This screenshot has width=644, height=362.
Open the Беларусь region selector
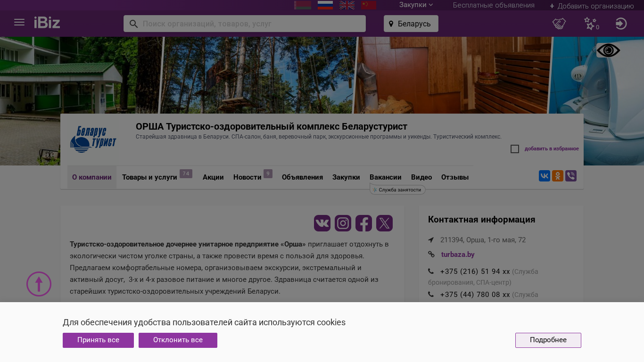pos(411,24)
